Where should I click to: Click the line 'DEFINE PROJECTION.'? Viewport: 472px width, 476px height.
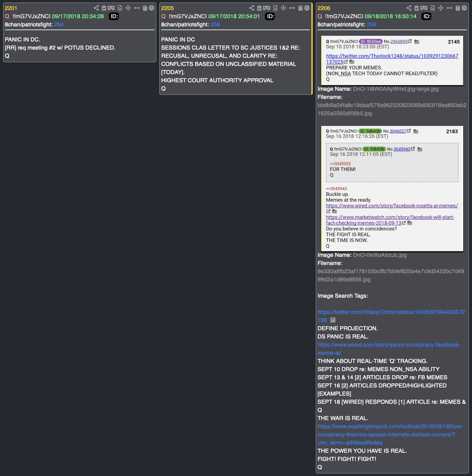point(348,328)
